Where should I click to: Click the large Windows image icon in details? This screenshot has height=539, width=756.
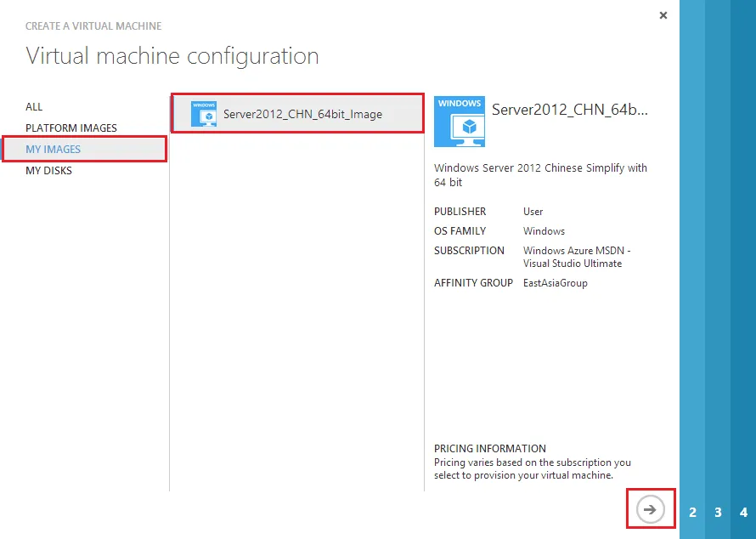click(x=460, y=121)
